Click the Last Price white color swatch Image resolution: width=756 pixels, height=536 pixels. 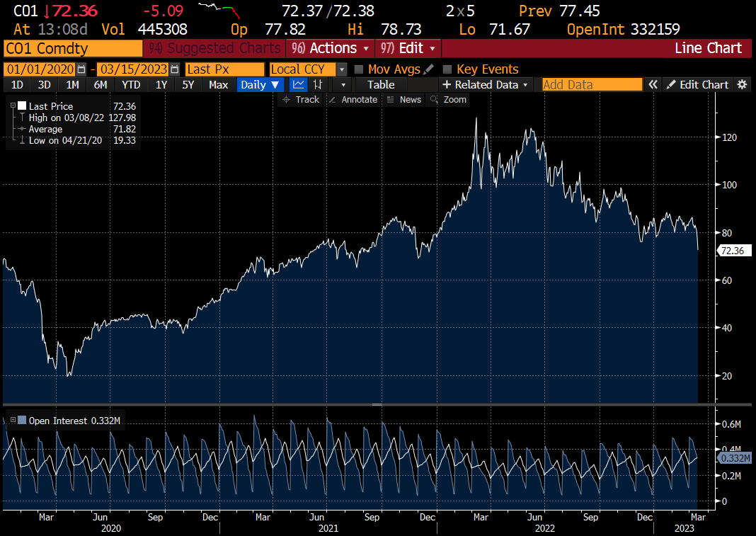(22, 106)
